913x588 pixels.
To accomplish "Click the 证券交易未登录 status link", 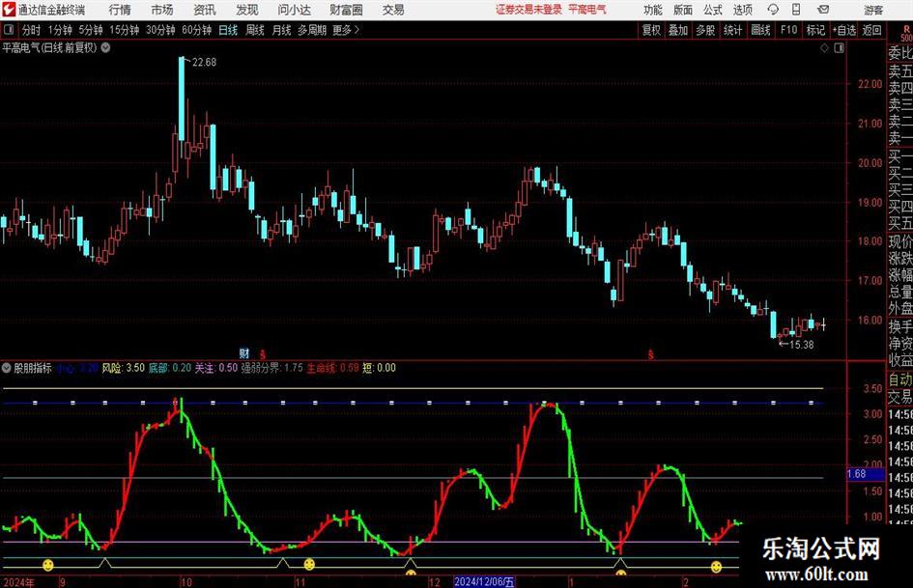I will point(528,10).
